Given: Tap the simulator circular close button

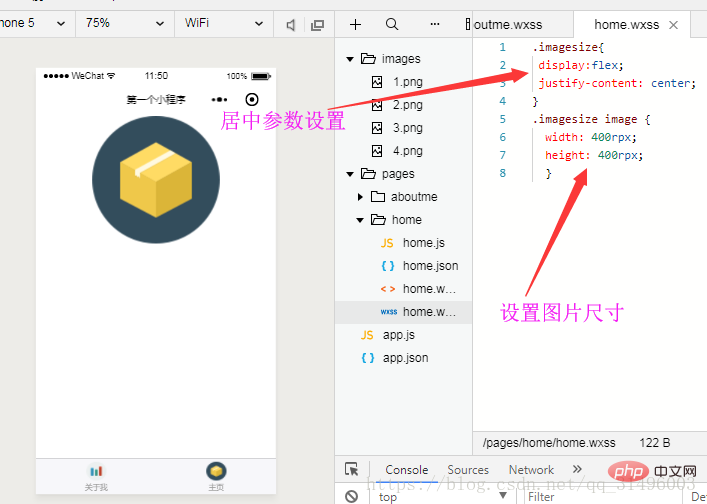Looking at the screenshot, I should tap(252, 100).
